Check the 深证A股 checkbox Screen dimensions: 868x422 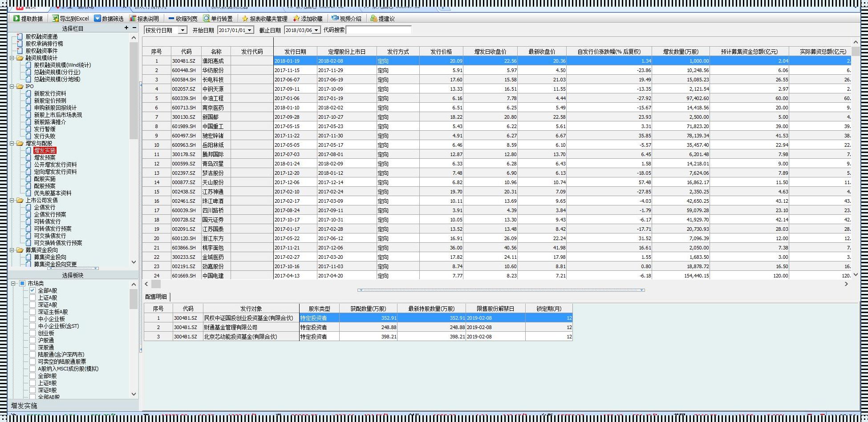tap(32, 305)
